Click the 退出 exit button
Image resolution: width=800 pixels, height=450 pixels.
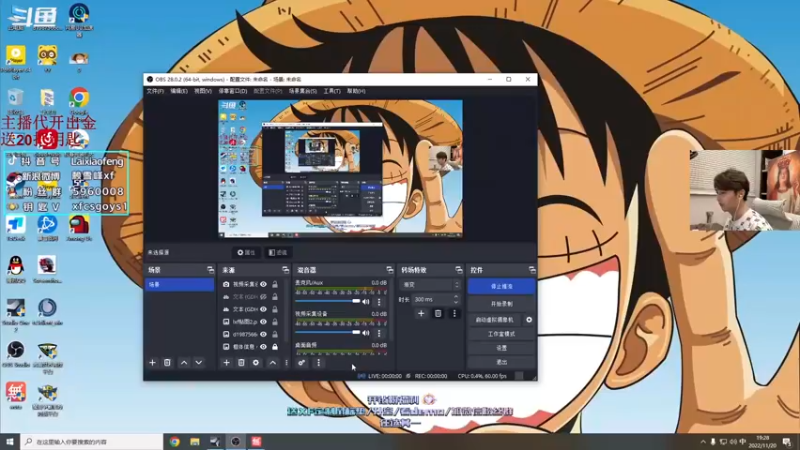[502, 362]
